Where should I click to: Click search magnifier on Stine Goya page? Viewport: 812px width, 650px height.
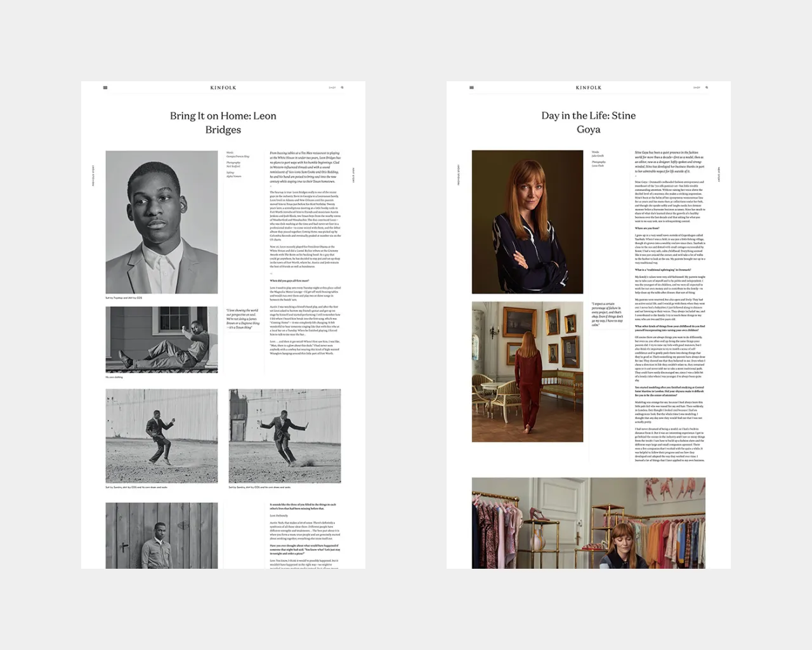(x=707, y=88)
